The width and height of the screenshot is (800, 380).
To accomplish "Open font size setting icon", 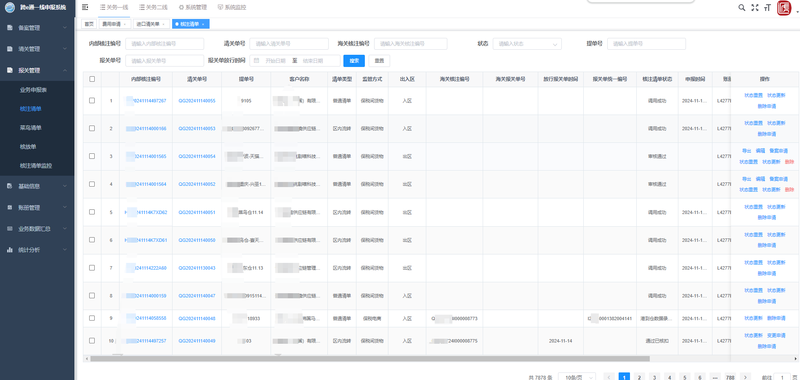I will 767,8.
